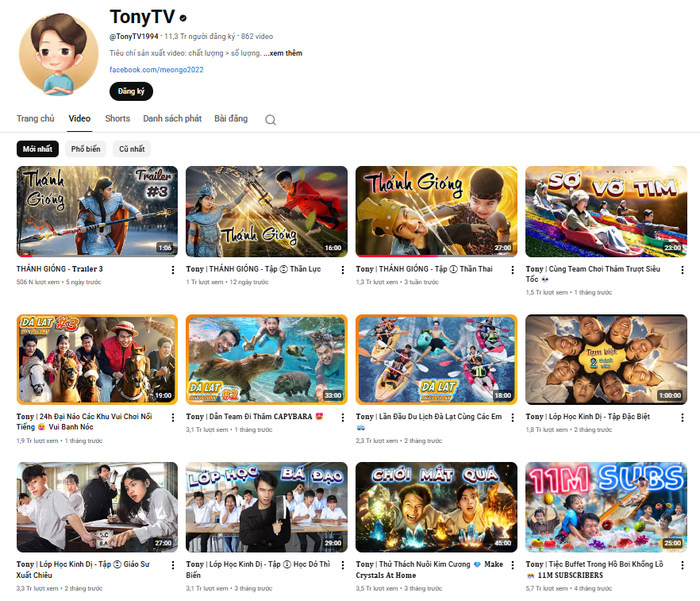Open the channel search magnifier icon
Image resolution: width=700 pixels, height=601 pixels.
270,120
